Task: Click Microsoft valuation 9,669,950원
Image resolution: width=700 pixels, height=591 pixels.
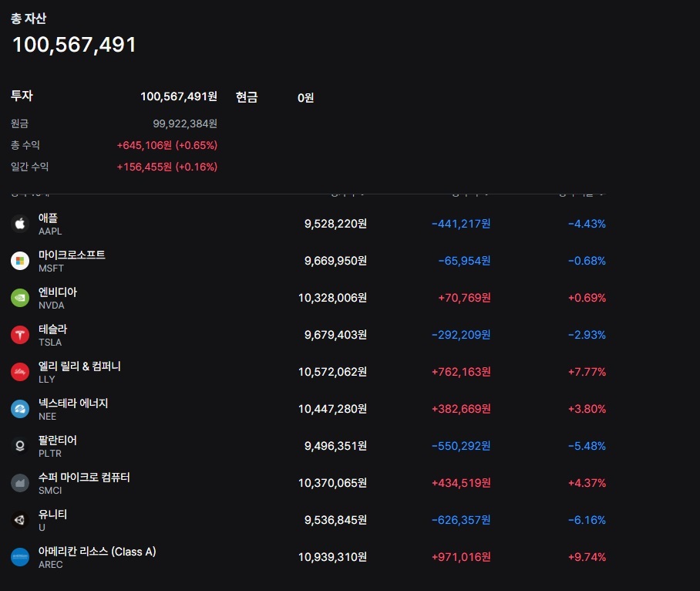Action: pyautogui.click(x=335, y=261)
